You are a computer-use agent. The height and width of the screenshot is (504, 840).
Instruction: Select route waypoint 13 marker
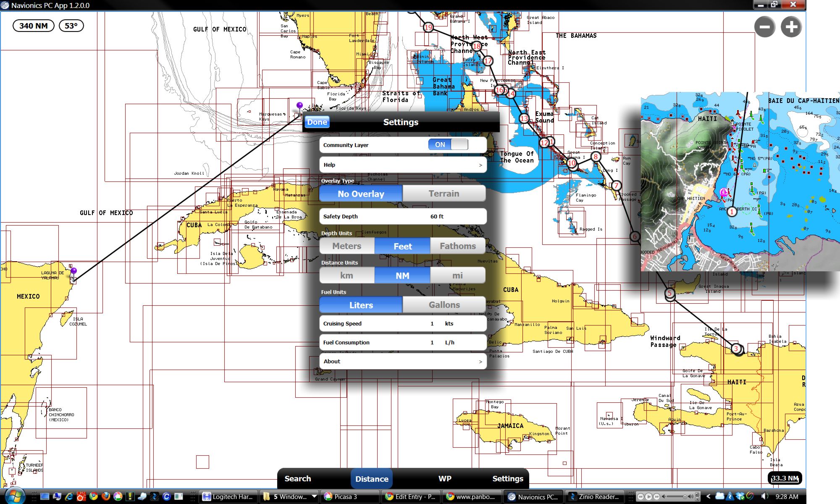(x=524, y=118)
